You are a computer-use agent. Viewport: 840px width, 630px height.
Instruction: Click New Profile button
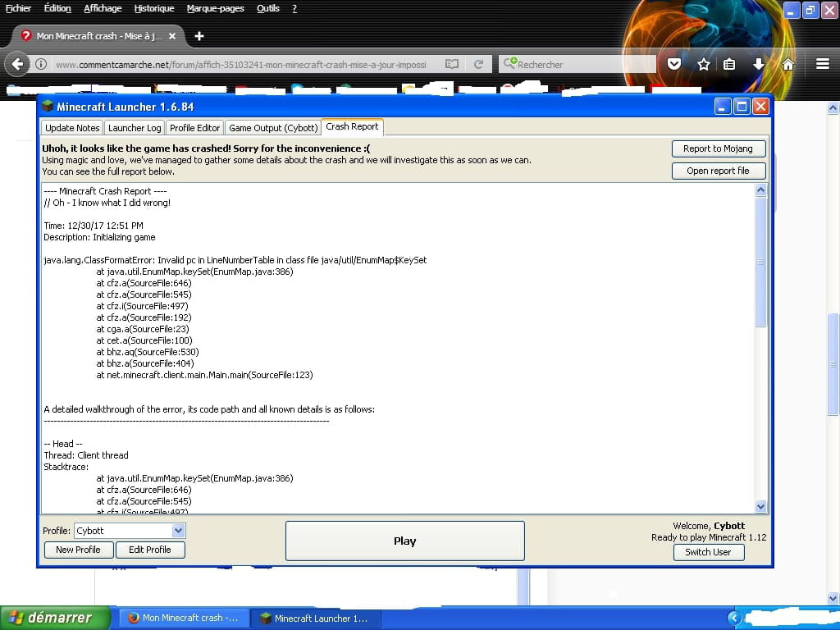[78, 550]
